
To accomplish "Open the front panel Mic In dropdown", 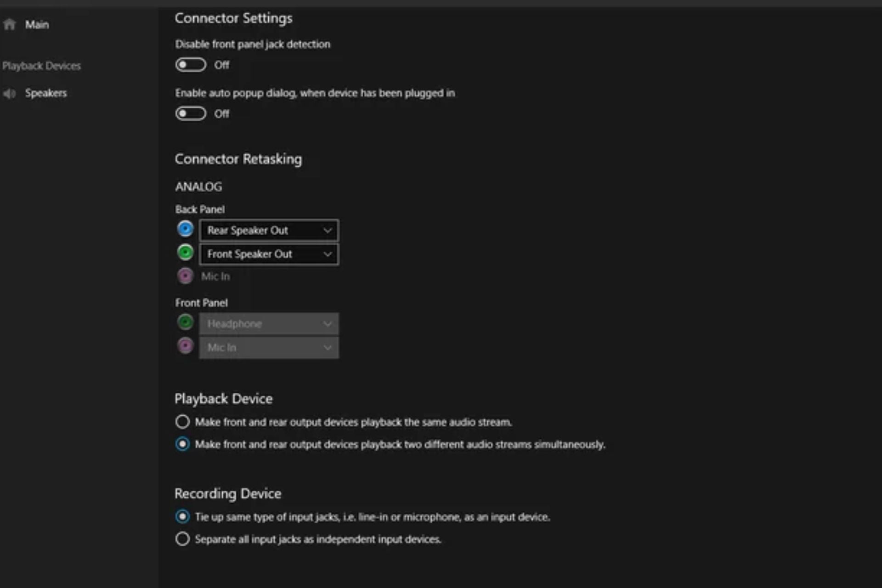I will click(269, 348).
